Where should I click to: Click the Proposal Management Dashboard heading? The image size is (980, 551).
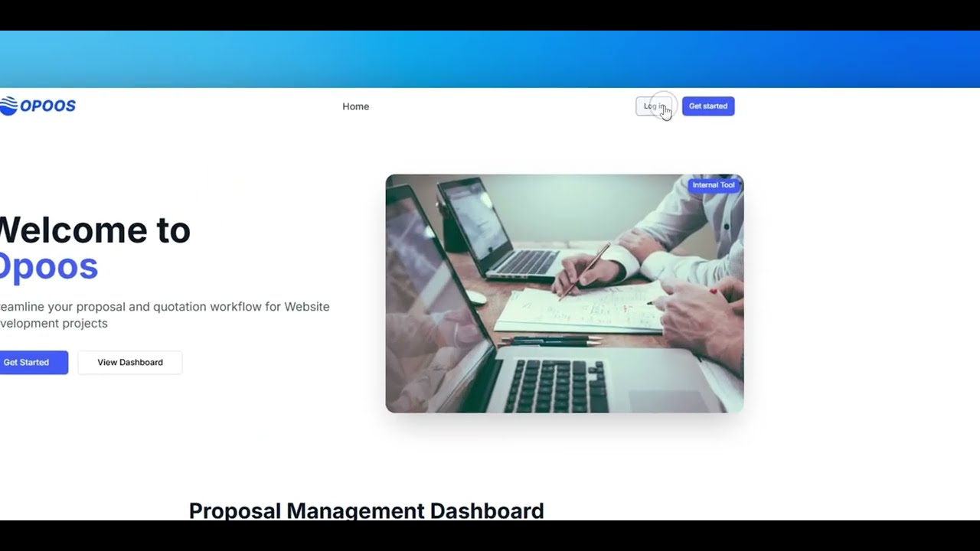[x=366, y=510]
